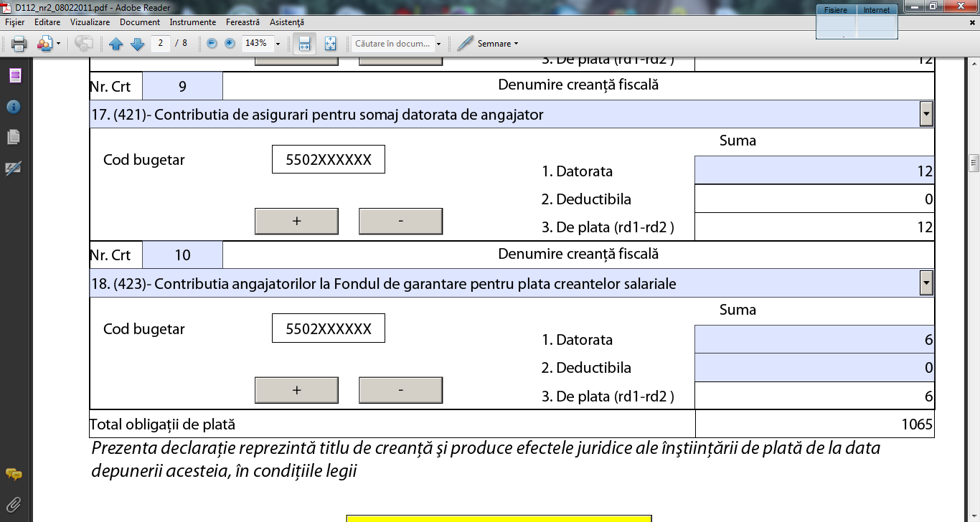Open the Editare menu
Screen dimensions: 980x522
(x=47, y=22)
